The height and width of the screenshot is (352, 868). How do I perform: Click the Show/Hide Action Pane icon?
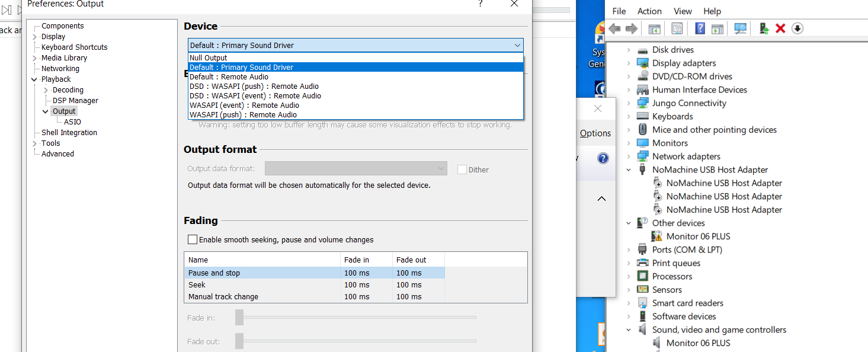point(718,28)
